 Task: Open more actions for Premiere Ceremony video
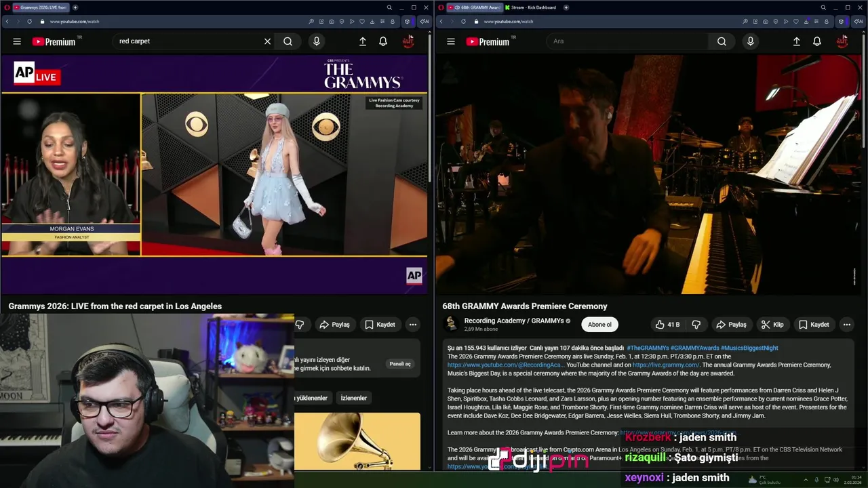[x=846, y=325]
